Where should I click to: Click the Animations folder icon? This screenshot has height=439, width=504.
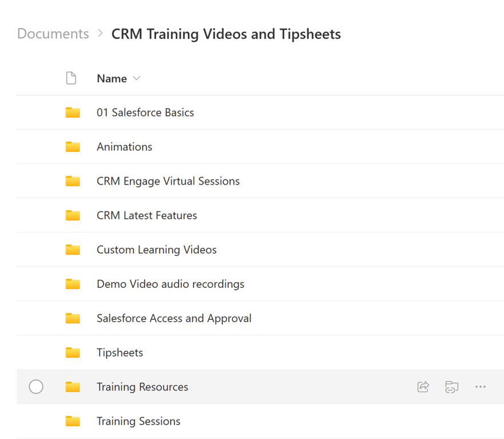[x=73, y=147]
